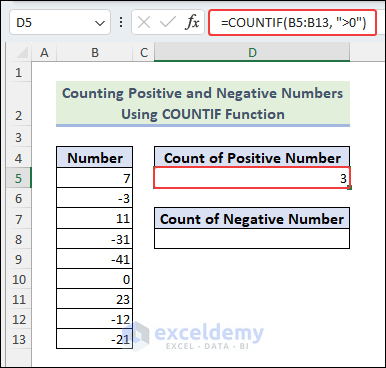Screen dimensions: 386x368
Task: Select row 6 header
Action: pyautogui.click(x=19, y=198)
